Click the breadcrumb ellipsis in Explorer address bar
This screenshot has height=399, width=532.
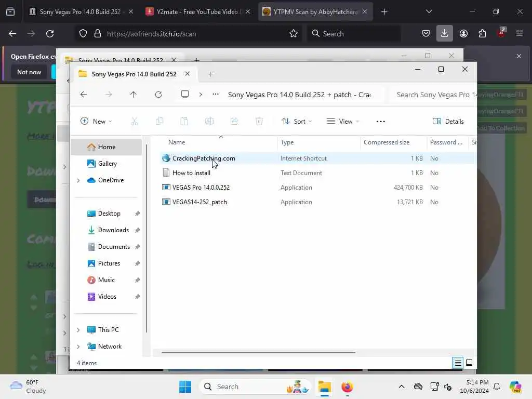216,95
